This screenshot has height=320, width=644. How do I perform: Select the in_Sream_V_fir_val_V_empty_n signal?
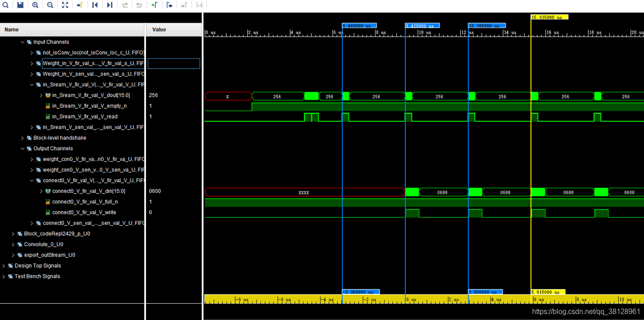89,106
